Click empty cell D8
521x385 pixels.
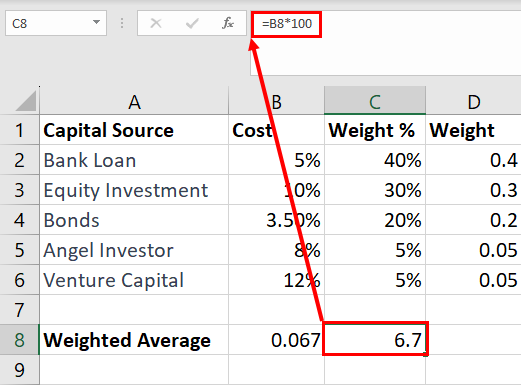[x=473, y=340]
